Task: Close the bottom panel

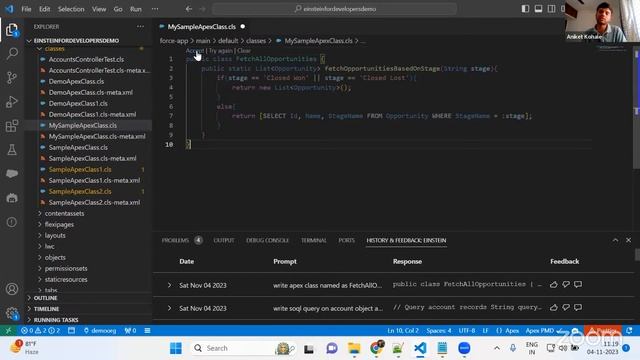Action: (629, 240)
